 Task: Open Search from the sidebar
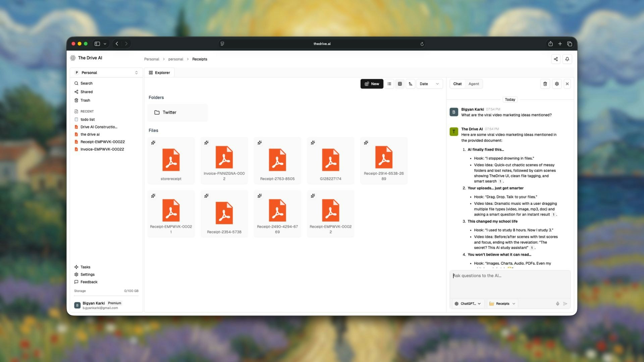(x=86, y=83)
